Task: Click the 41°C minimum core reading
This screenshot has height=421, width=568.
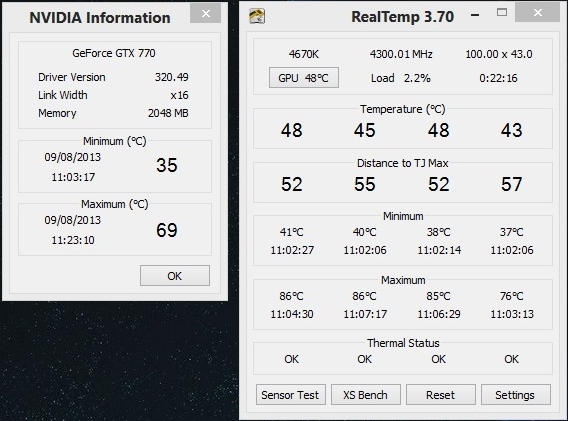Action: (x=291, y=232)
